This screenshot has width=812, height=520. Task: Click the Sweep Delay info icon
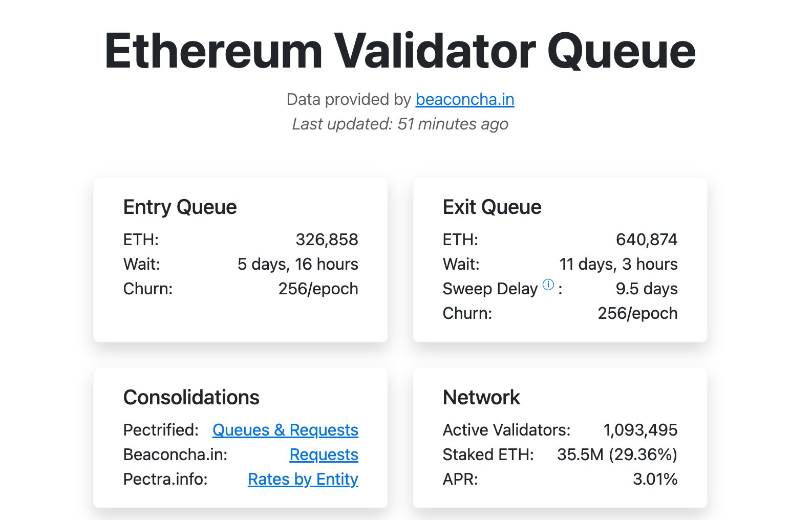pos(548,285)
